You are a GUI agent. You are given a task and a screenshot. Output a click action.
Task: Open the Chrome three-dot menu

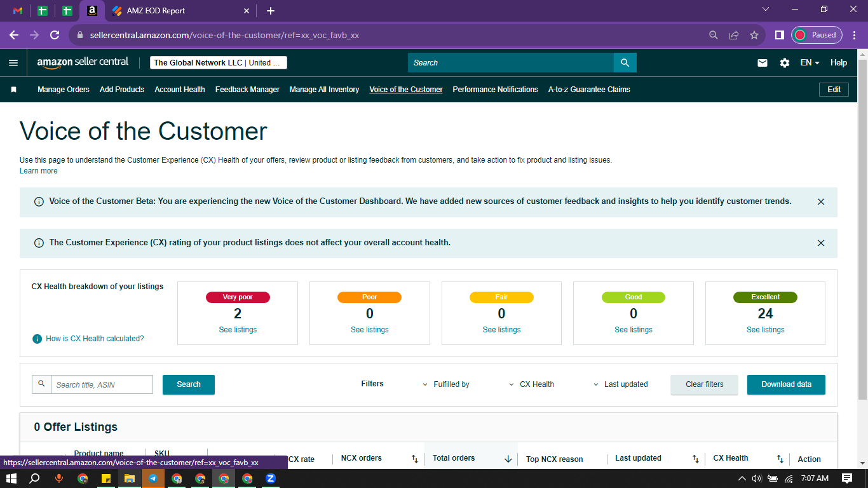pos(854,35)
